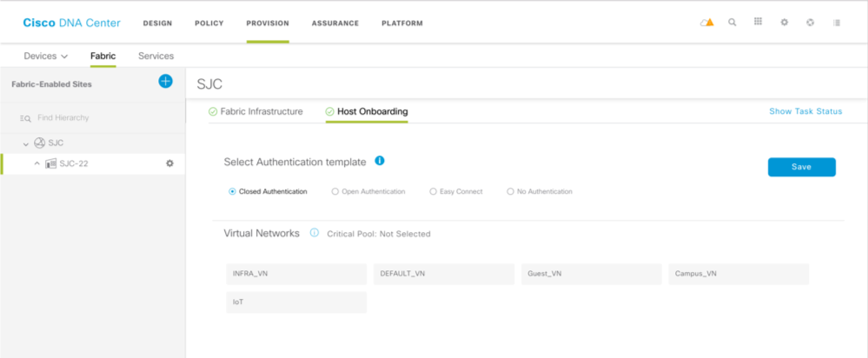
Task: Switch to the Services tab
Action: pos(156,56)
